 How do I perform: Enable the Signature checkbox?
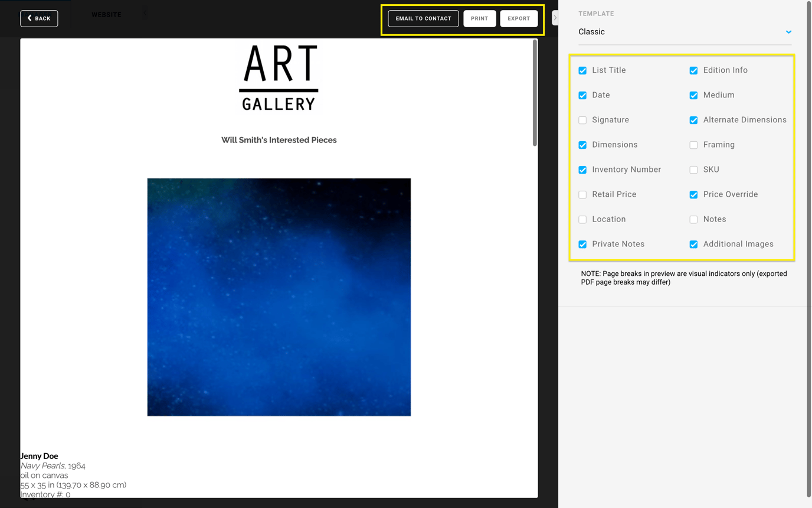(582, 120)
